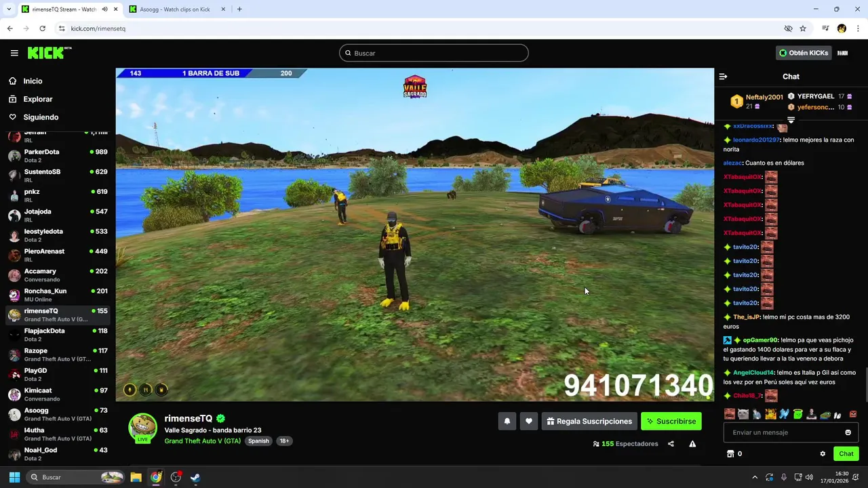Insert the fire emote from quick emotes
This screenshot has height=488, width=868.
[x=770, y=414]
